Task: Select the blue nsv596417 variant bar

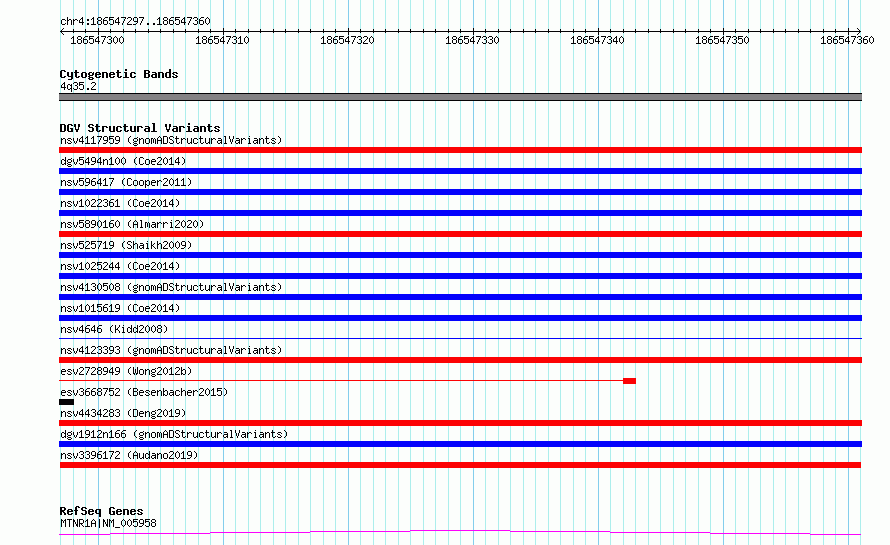Action: (x=460, y=192)
